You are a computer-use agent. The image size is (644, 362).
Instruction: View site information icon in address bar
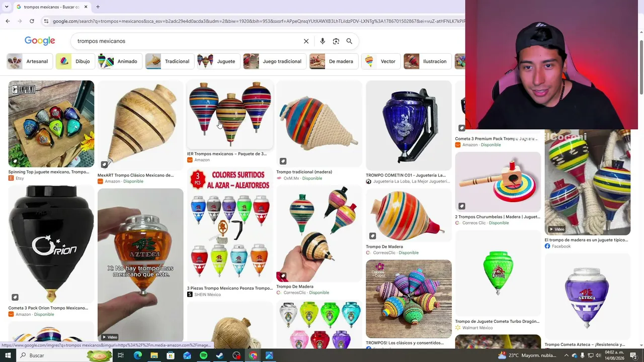coord(46,21)
